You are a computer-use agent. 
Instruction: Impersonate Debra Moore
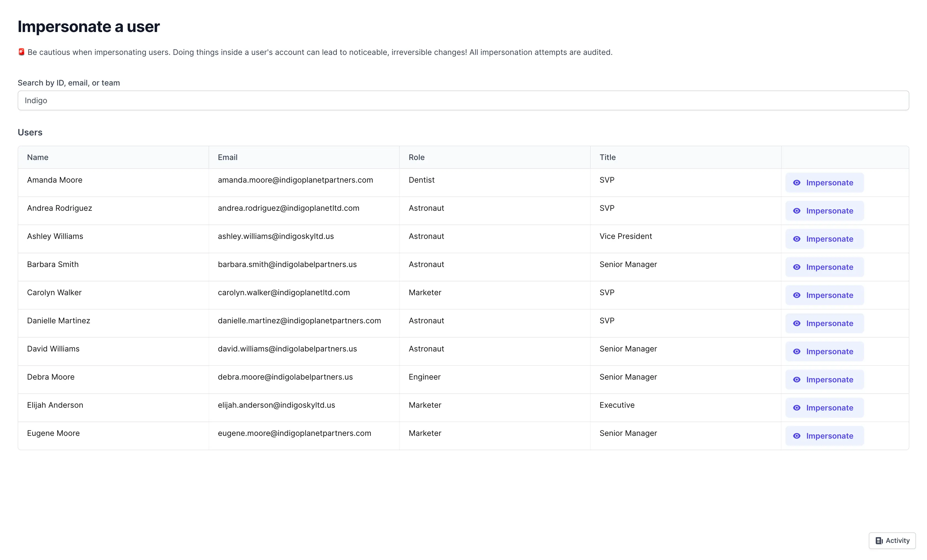point(824,380)
